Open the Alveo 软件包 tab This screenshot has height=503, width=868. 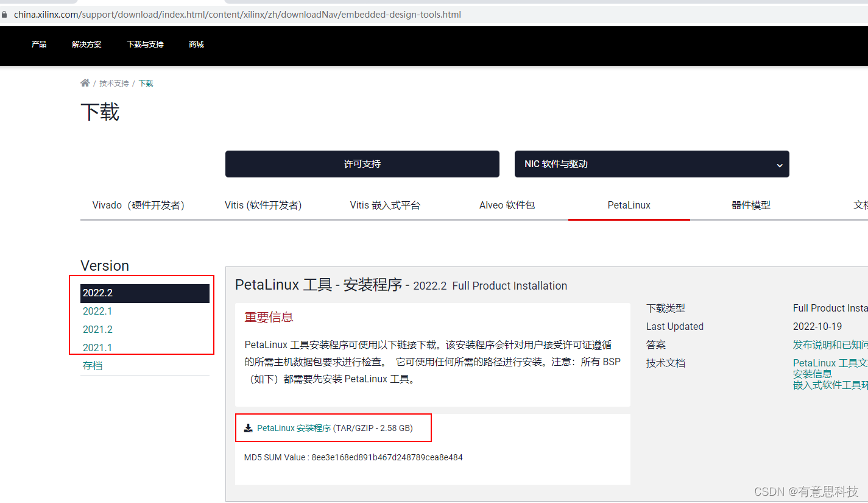[x=507, y=205]
